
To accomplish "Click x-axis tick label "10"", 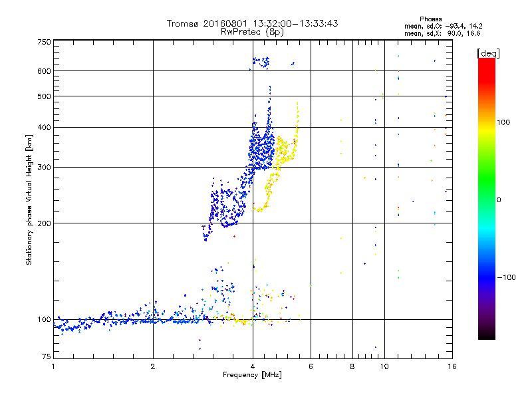I will [x=384, y=366].
